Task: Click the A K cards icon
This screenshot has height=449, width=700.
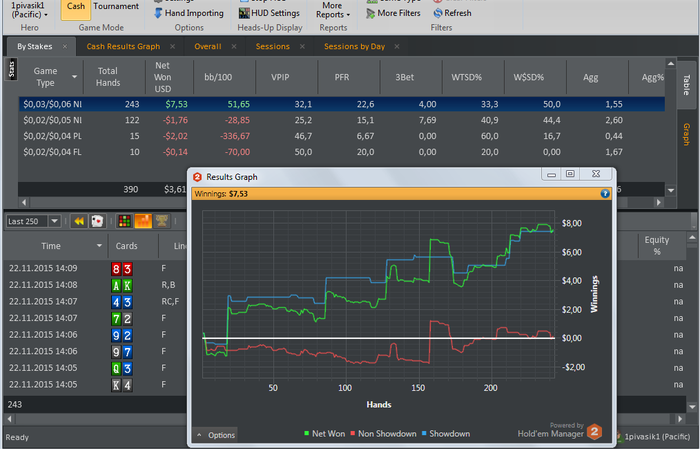Action: point(121,285)
